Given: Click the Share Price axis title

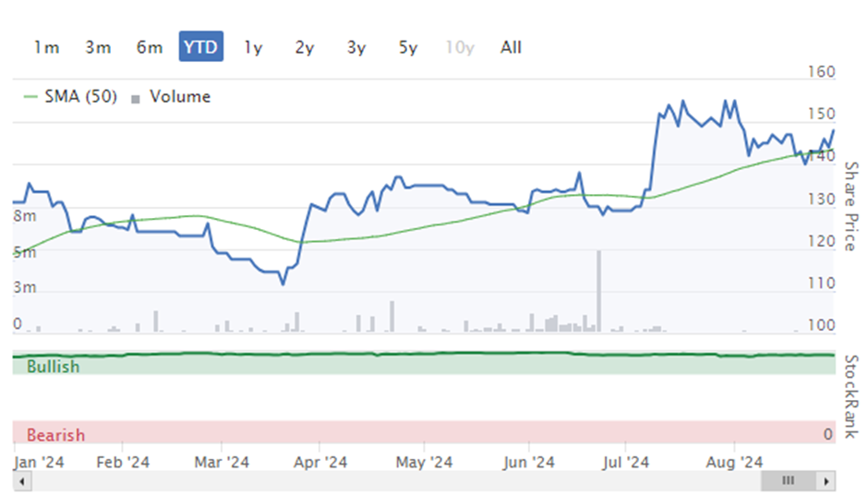Looking at the screenshot, I should point(850,206).
